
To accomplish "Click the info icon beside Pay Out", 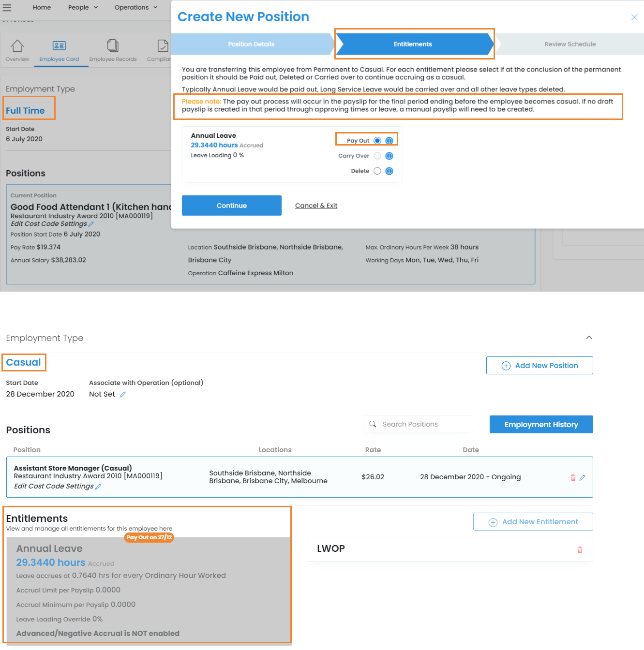I will pos(389,141).
